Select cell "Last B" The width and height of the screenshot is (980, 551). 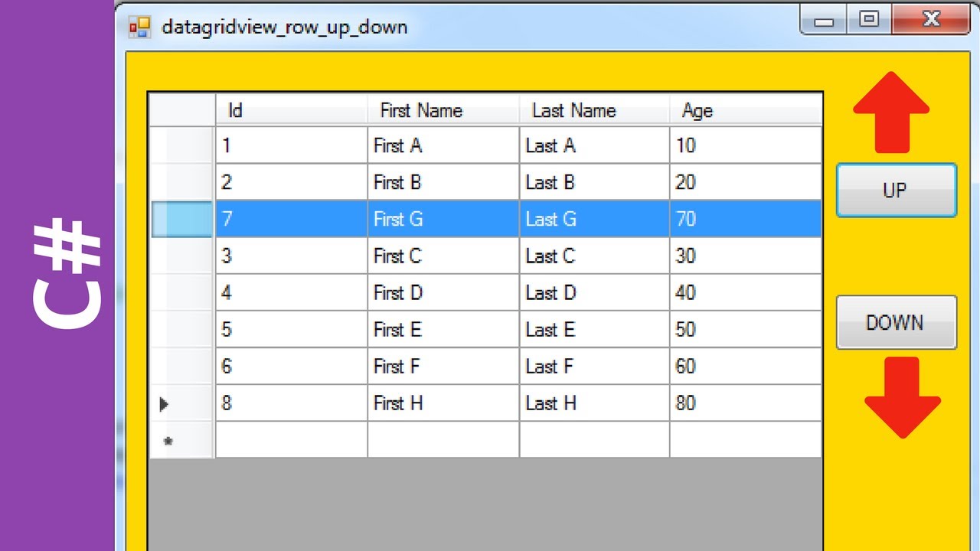(594, 182)
